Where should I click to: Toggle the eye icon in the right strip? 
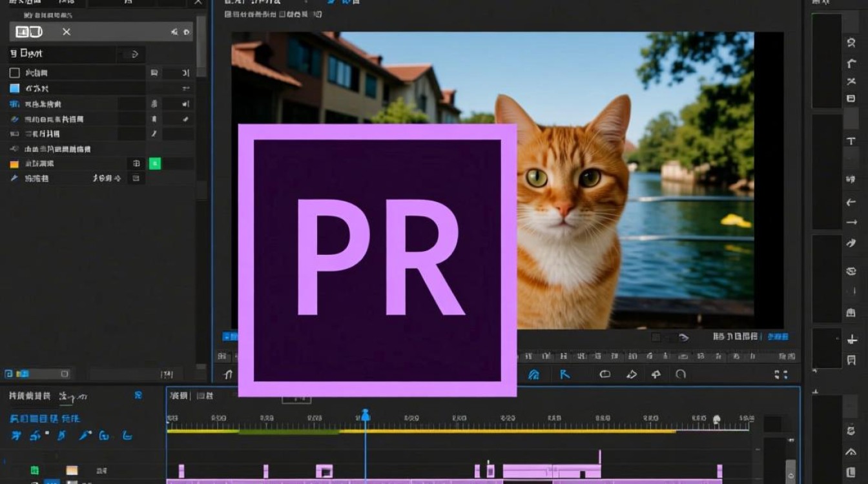[851, 271]
